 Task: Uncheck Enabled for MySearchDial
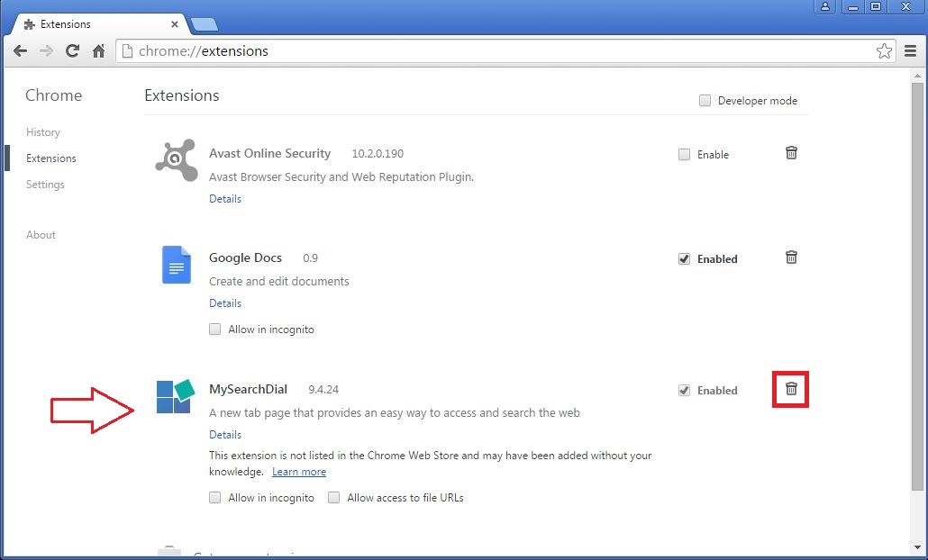tap(684, 390)
